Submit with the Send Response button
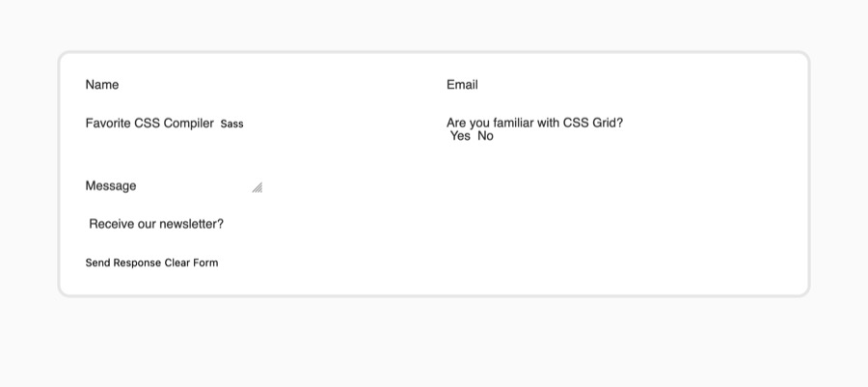This screenshot has height=387, width=868. (x=122, y=263)
